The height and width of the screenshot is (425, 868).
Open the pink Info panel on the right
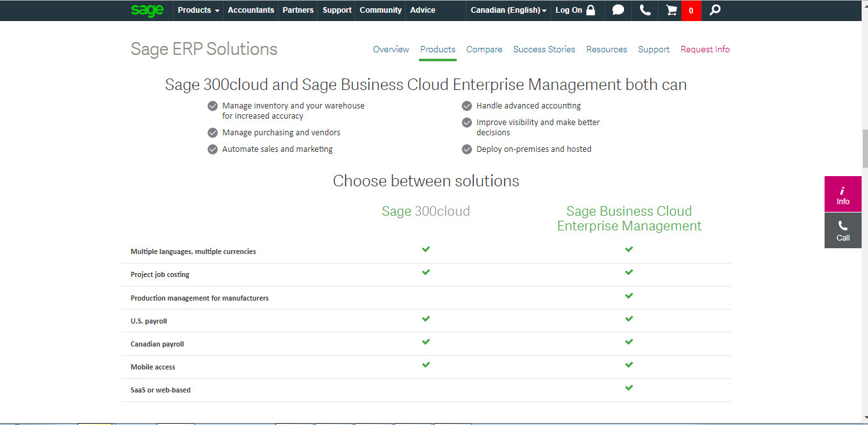tap(842, 193)
